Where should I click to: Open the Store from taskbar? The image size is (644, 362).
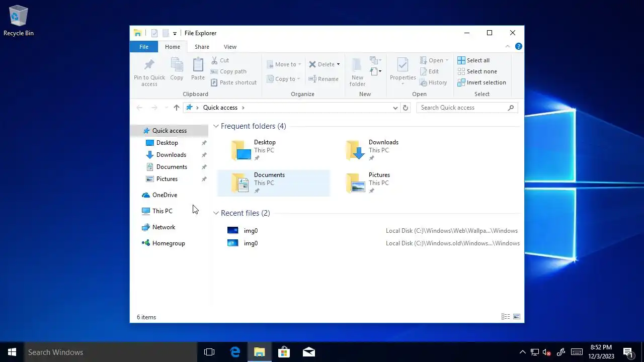(x=284, y=352)
